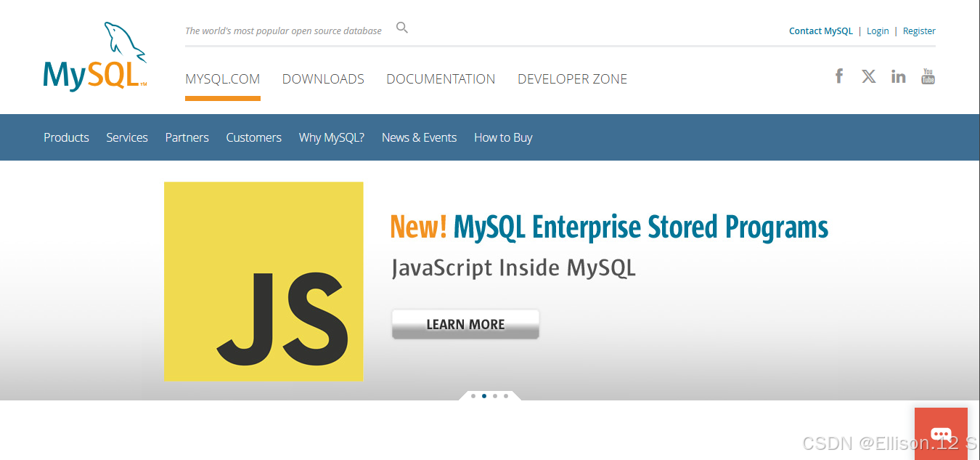
Task: Select the fourth carousel dot
Action: (x=506, y=396)
